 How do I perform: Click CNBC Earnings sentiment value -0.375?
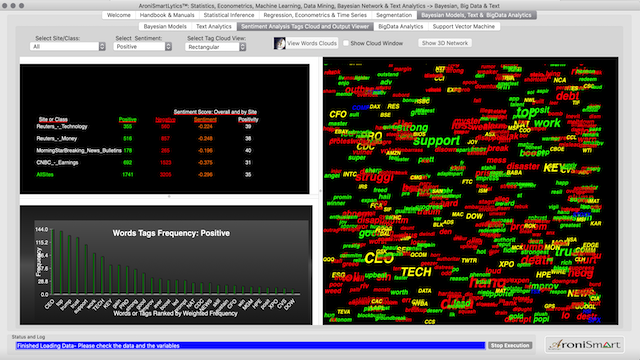tap(205, 162)
